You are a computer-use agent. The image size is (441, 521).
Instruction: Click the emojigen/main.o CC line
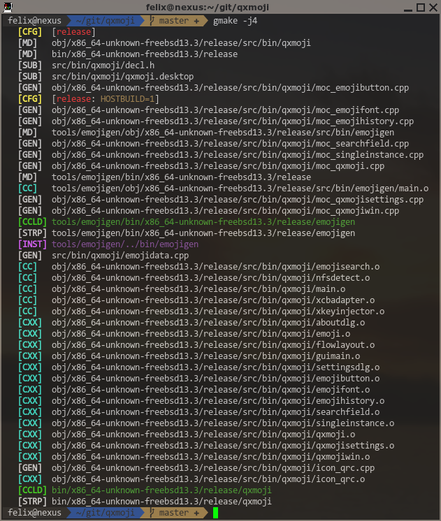click(223, 188)
